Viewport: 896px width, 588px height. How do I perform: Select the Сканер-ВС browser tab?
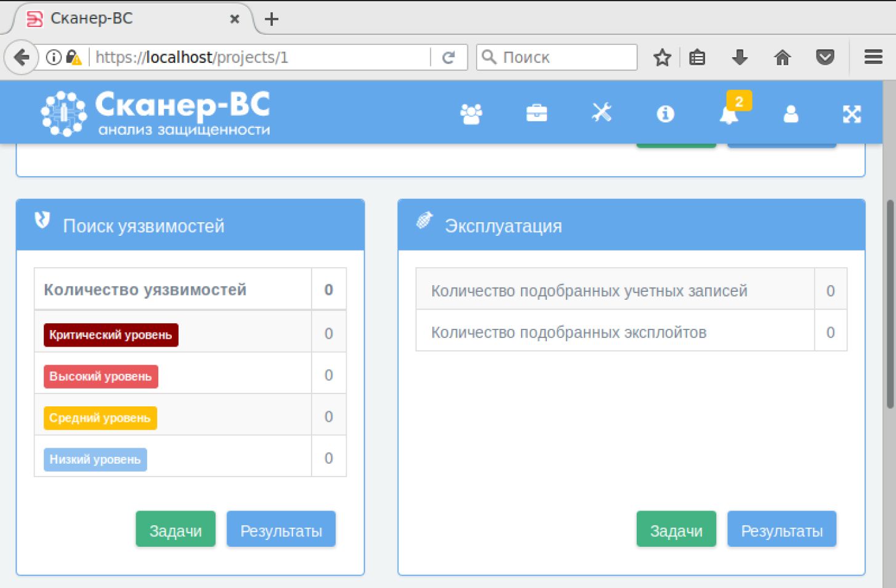123,19
